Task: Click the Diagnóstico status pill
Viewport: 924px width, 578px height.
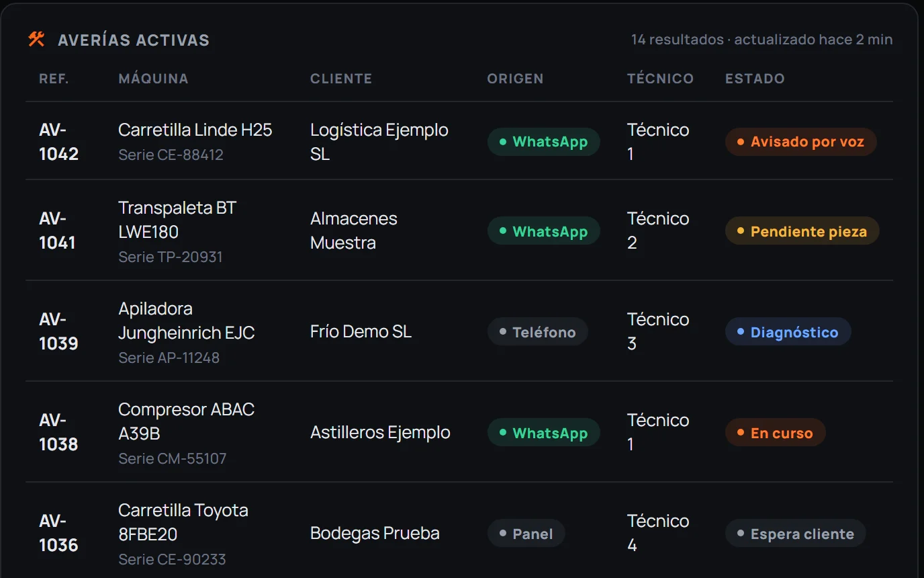Action: [x=788, y=332]
